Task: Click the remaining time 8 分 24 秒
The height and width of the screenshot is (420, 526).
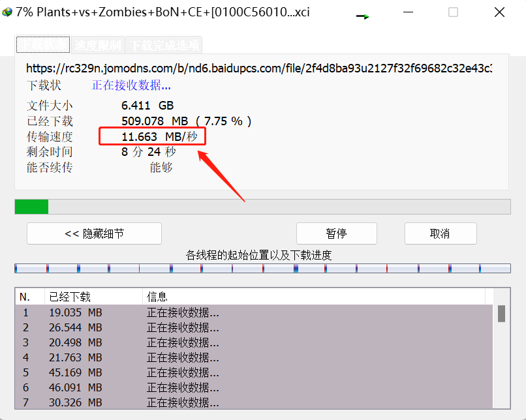Action: click(149, 152)
